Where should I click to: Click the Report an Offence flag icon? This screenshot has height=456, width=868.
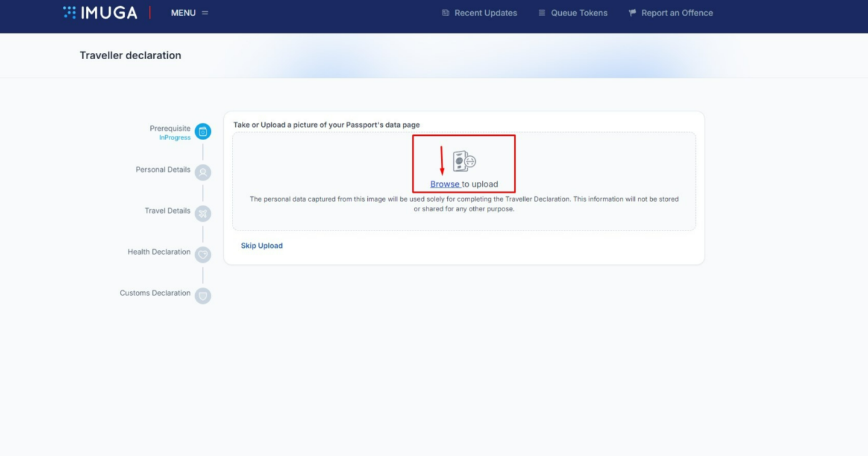[x=632, y=13]
